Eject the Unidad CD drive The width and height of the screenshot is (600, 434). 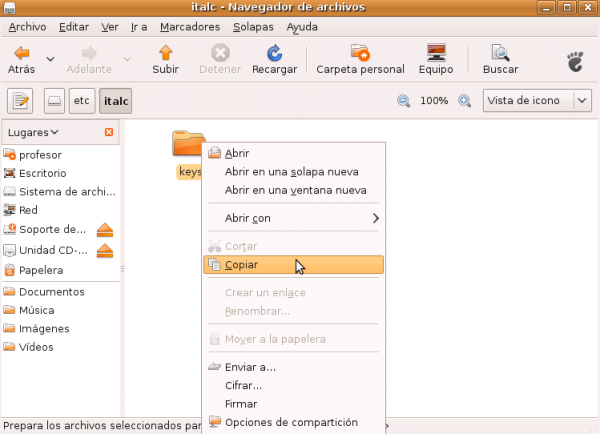tap(105, 250)
